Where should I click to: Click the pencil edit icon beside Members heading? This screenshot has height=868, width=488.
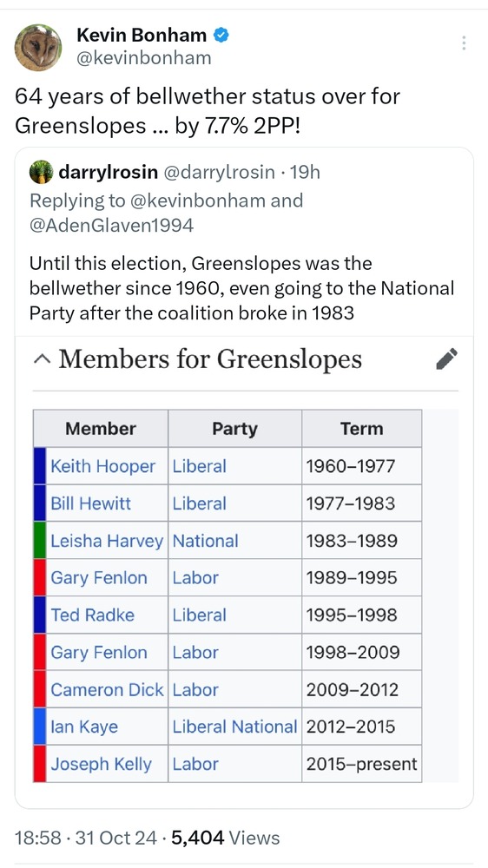[446, 358]
